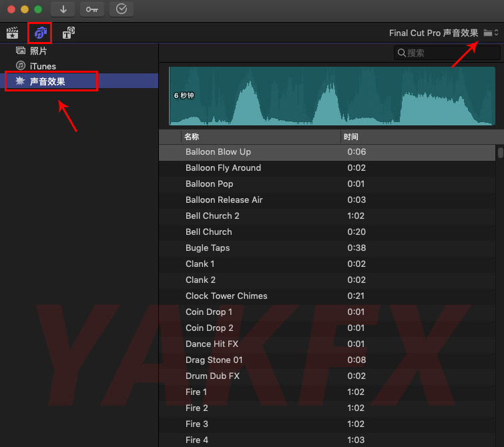Select Bugle Taps sound effect

point(327,248)
